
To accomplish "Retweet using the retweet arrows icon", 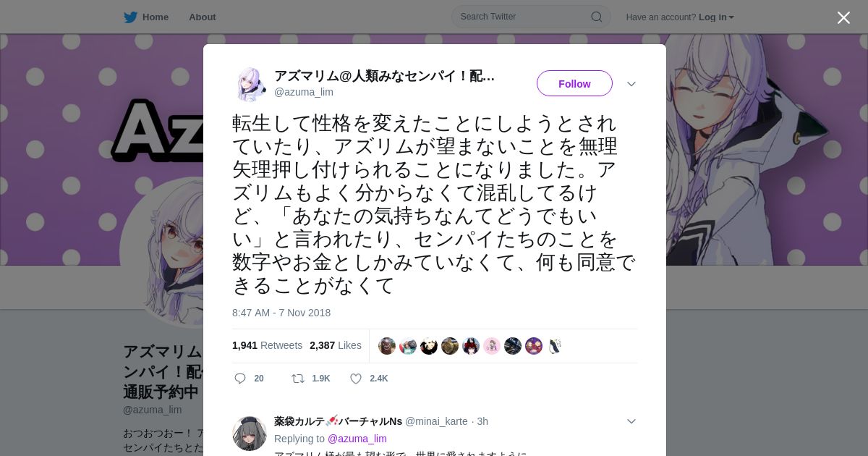I will (297, 379).
